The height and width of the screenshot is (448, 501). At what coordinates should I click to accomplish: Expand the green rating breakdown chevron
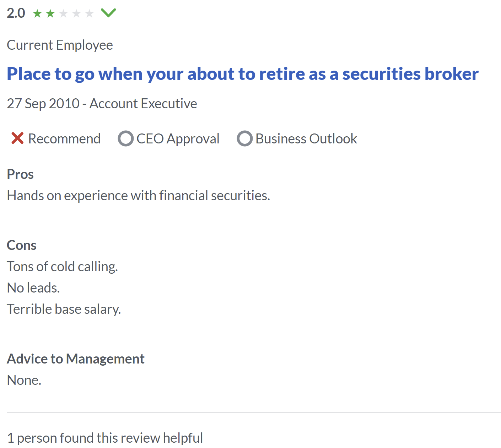108,13
